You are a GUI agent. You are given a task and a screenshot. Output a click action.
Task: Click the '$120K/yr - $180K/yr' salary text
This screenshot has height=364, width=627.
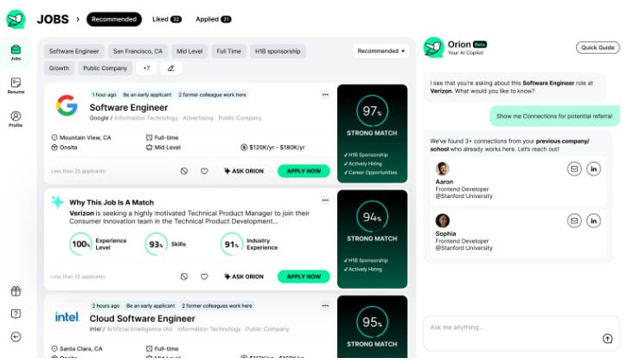click(x=277, y=148)
